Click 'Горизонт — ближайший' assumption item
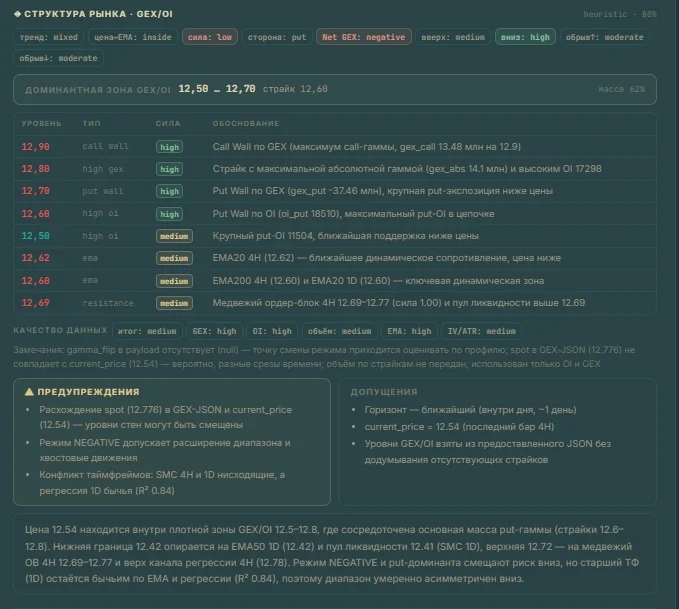The width and height of the screenshot is (679, 609). [x=470, y=409]
